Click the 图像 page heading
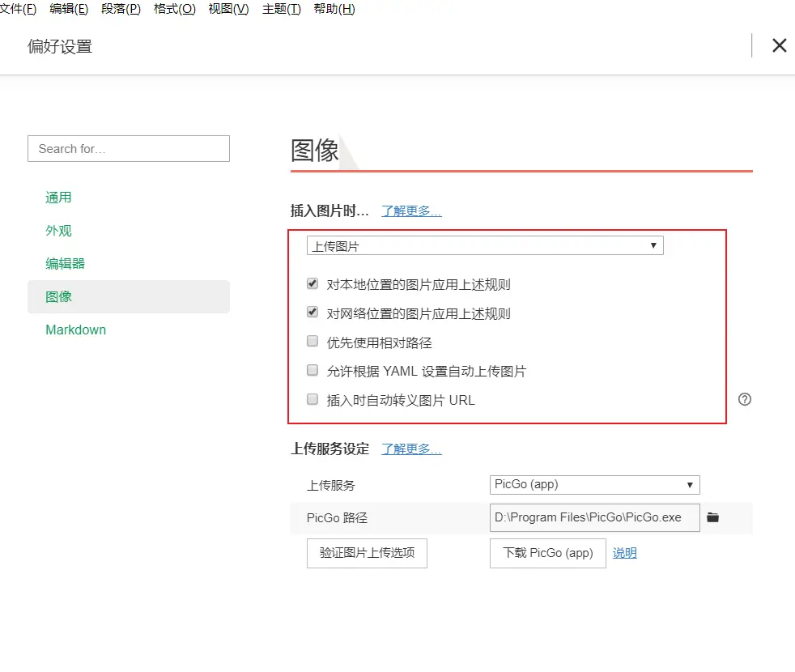The width and height of the screenshot is (795, 672). [x=314, y=151]
